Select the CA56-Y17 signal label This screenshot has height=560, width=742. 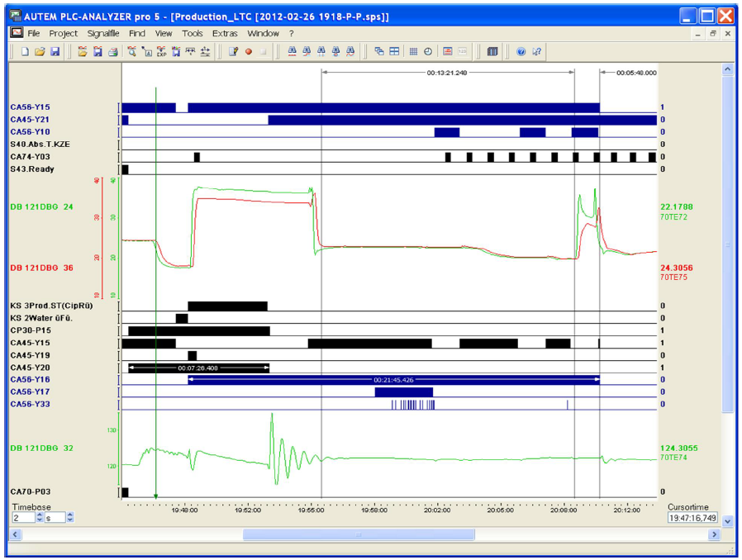click(30, 392)
